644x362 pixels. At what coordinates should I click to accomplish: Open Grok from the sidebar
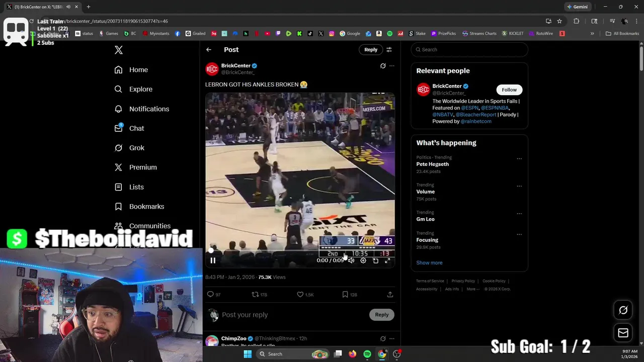coord(129,148)
